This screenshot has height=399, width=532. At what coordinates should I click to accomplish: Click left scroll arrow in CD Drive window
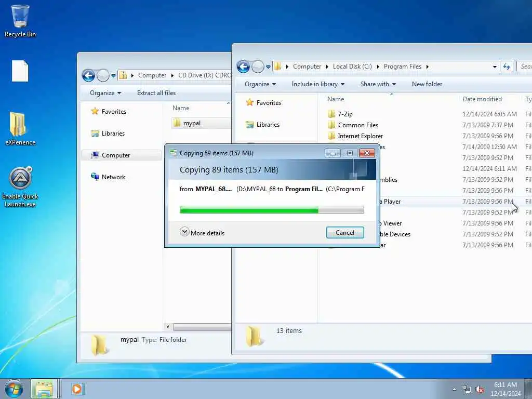168,327
